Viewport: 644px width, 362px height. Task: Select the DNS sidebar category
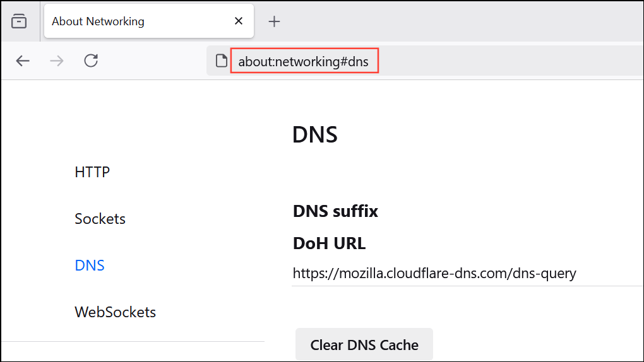point(90,266)
